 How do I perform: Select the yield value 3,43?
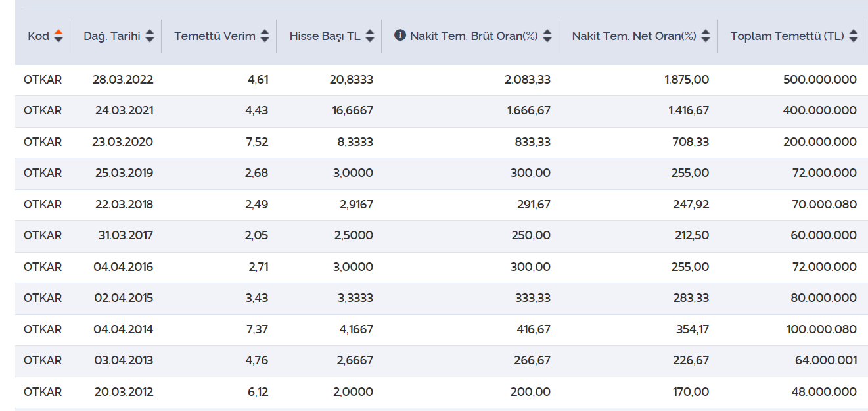pyautogui.click(x=257, y=298)
